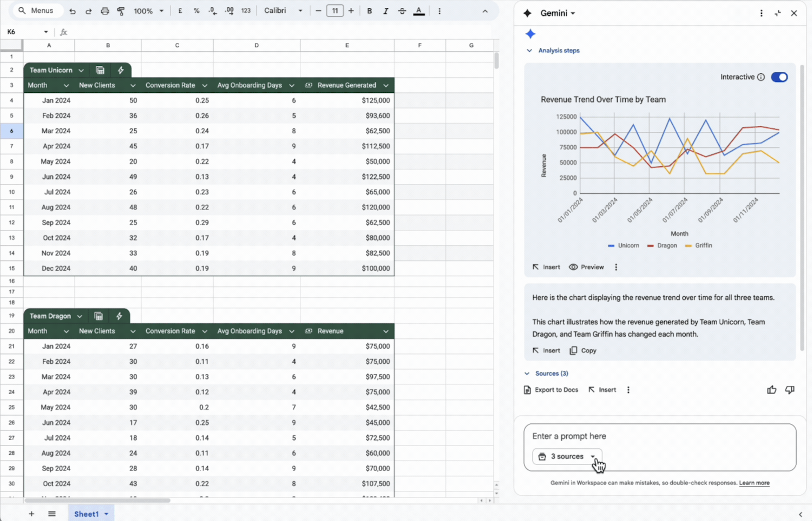Click Team Dragon table's grid view icon
The image size is (812, 521).
tap(99, 316)
